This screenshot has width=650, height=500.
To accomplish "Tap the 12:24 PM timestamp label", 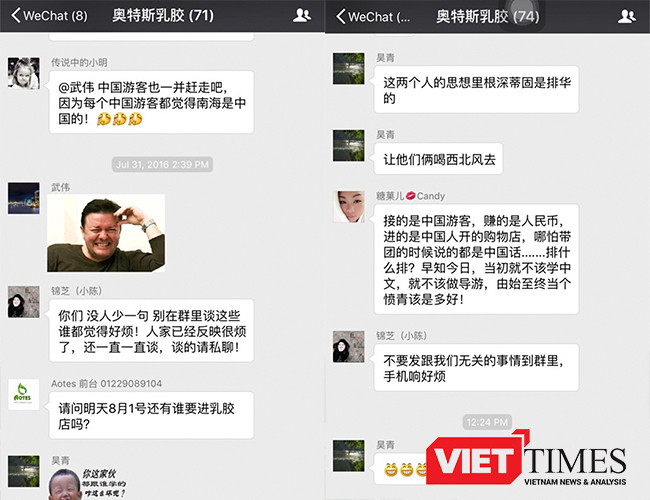I will [487, 423].
